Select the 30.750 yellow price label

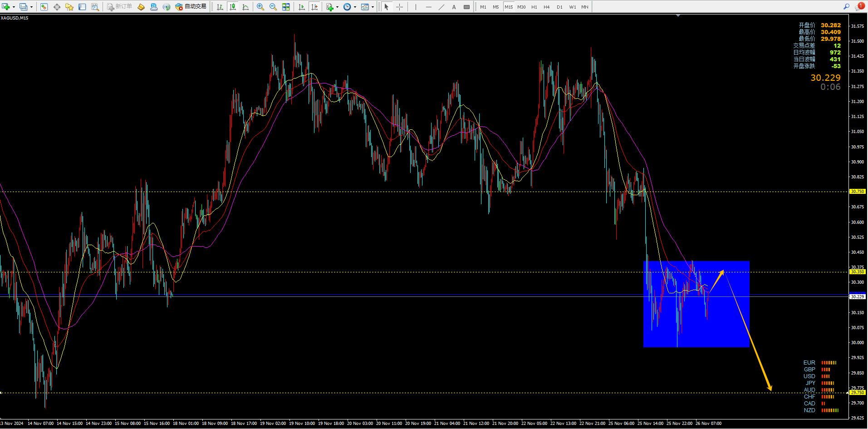tap(858, 192)
